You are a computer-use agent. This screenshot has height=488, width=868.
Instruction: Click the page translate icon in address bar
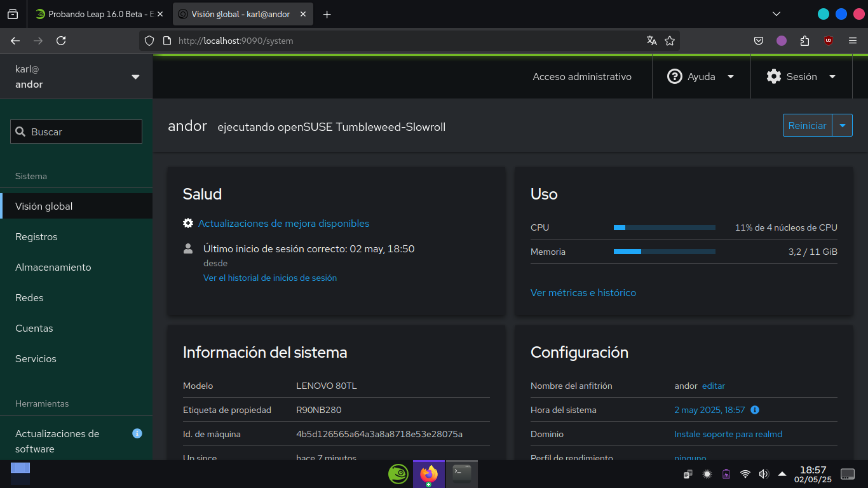651,41
